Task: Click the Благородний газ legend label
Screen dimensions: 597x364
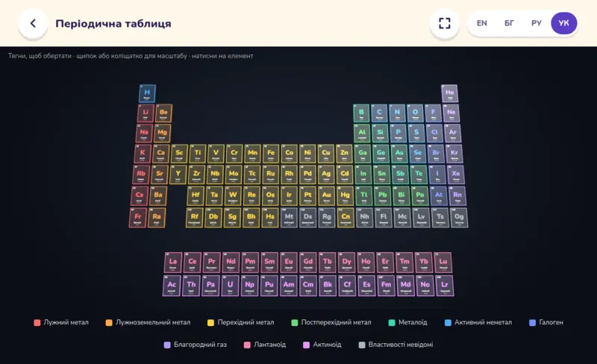Action: [200, 345]
